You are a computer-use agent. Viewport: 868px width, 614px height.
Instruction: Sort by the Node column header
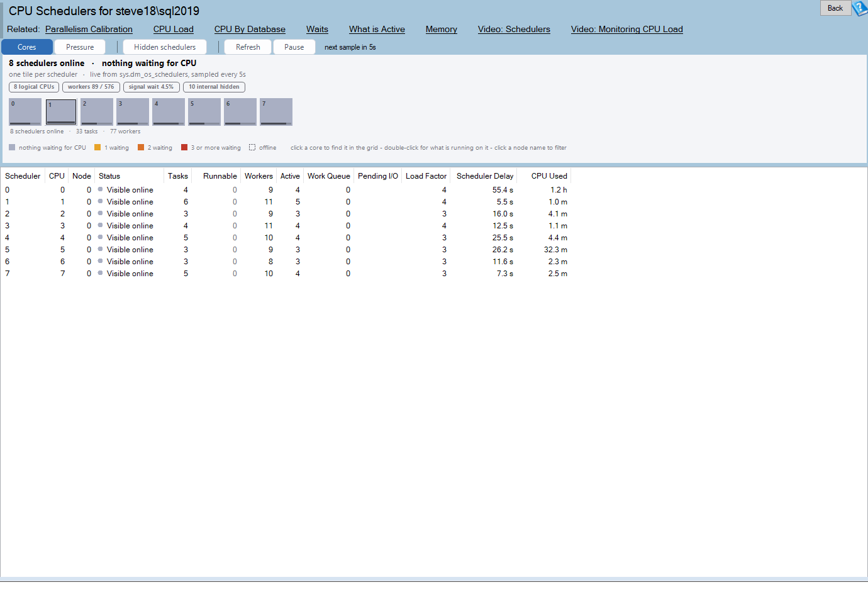82,176
